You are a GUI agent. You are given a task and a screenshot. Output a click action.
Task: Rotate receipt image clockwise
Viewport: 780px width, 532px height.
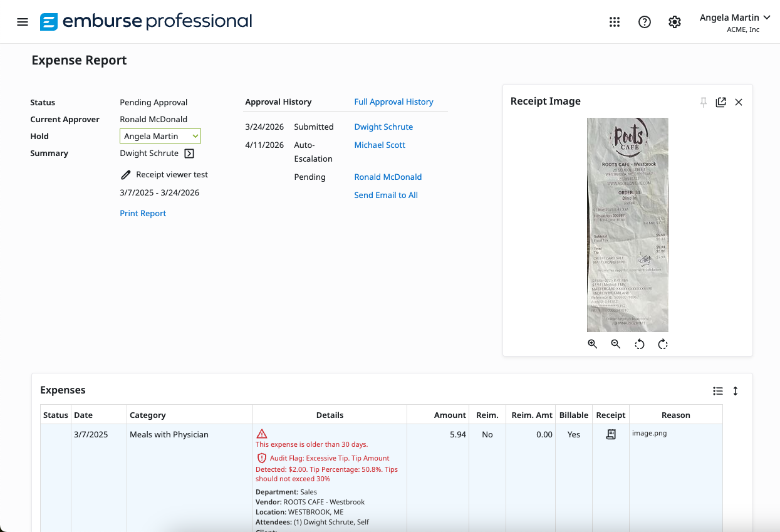click(x=663, y=344)
